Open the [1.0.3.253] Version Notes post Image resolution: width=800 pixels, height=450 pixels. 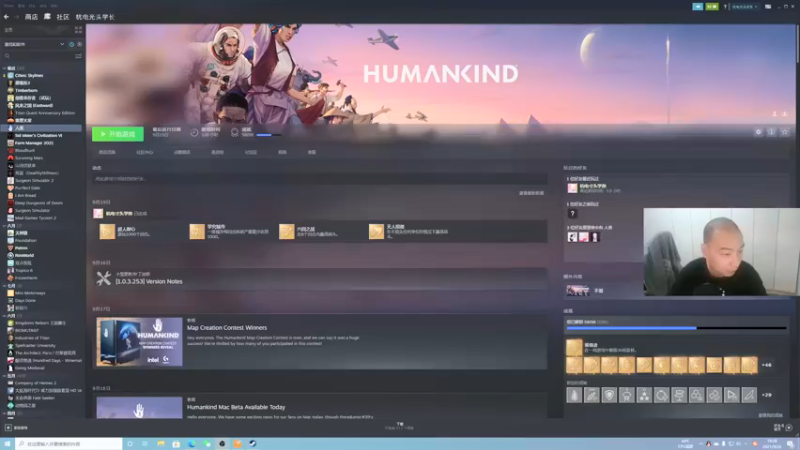[x=148, y=282]
